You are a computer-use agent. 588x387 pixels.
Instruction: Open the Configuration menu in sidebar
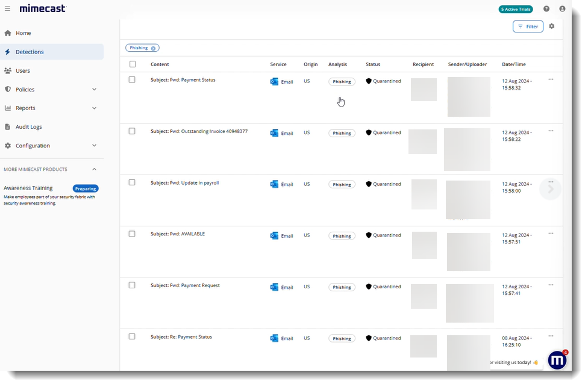tap(33, 145)
